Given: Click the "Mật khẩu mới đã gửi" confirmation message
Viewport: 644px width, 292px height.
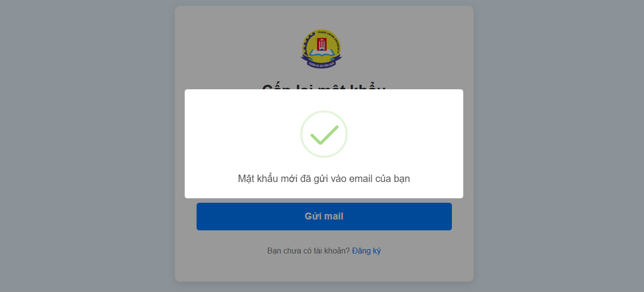Looking at the screenshot, I should click(x=324, y=179).
